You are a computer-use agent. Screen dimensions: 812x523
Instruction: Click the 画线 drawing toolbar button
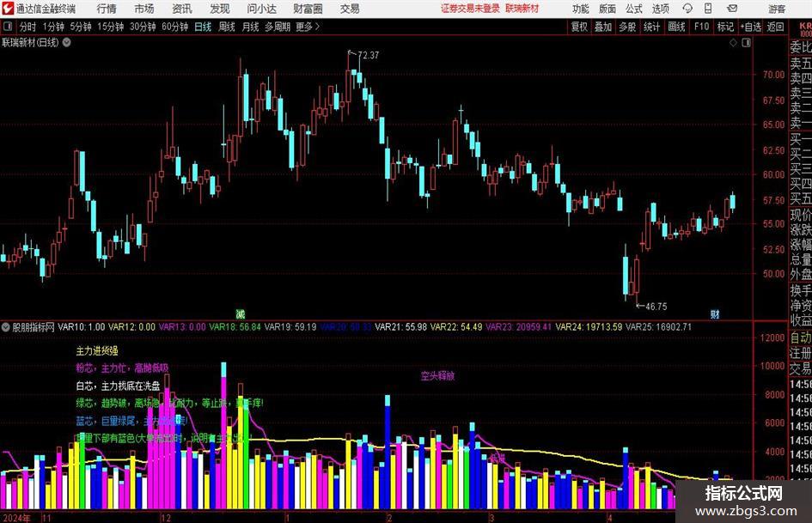[676, 27]
